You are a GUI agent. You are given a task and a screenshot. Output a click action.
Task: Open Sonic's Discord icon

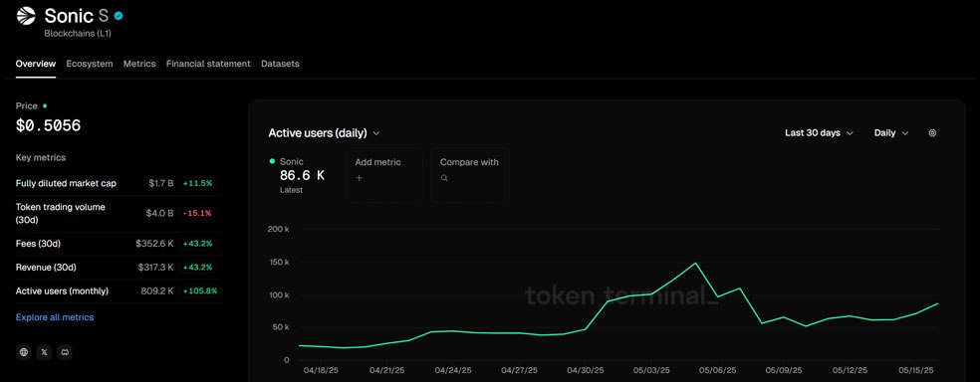coord(65,352)
